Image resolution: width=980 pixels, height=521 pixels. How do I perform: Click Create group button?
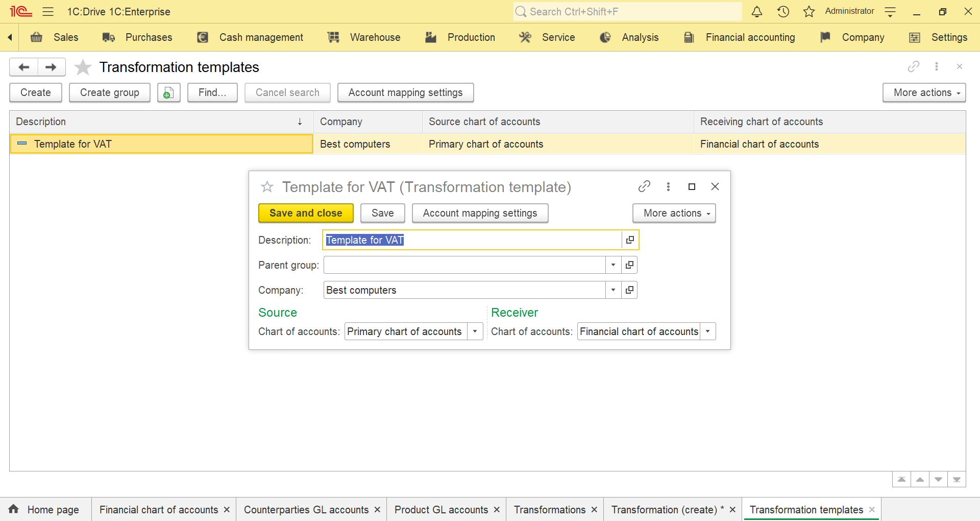pyautogui.click(x=110, y=92)
